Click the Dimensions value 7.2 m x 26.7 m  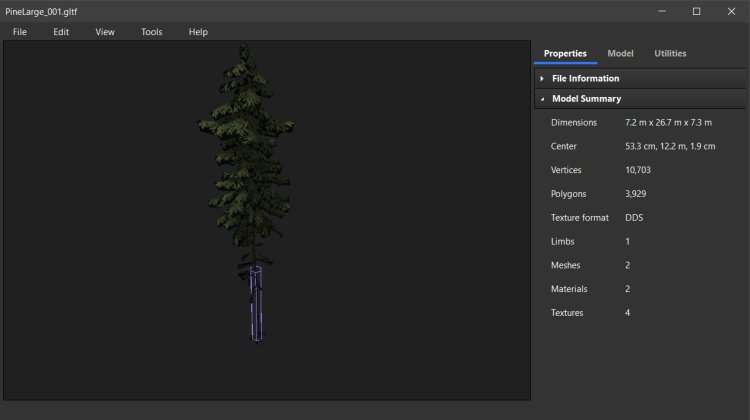(667, 122)
